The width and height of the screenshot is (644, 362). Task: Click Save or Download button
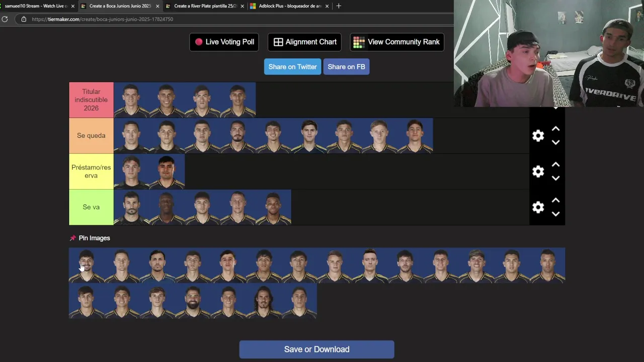pos(316,349)
